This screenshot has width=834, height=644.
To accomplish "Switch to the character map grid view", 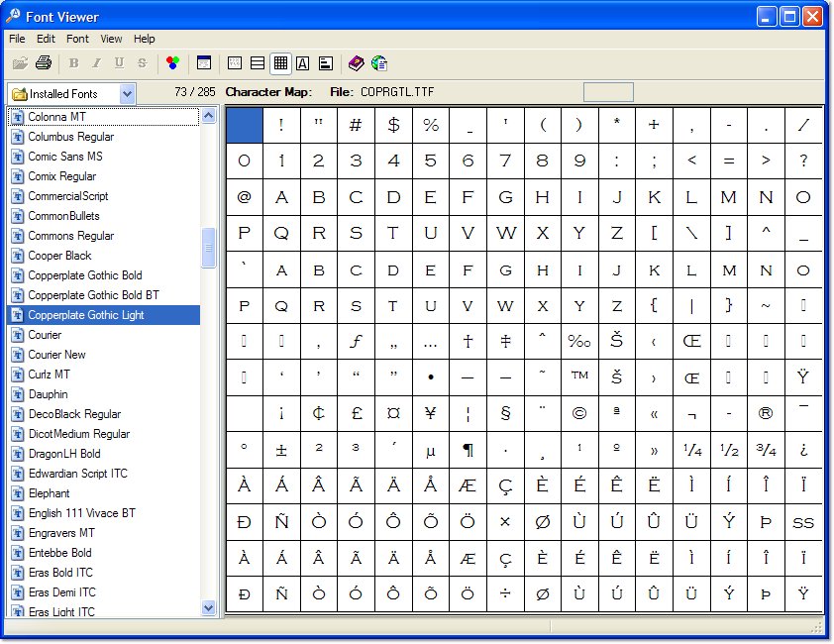I will [280, 62].
